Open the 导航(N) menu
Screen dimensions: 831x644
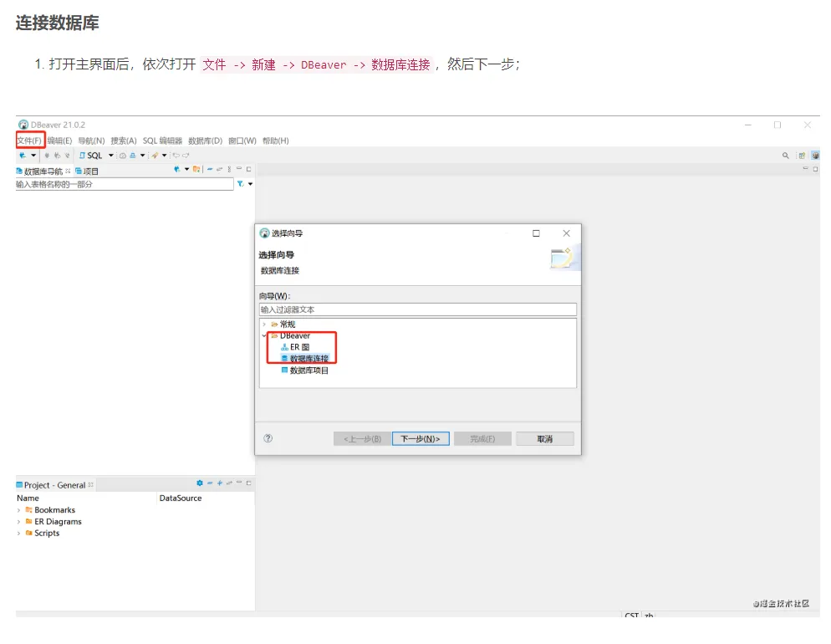(x=91, y=141)
